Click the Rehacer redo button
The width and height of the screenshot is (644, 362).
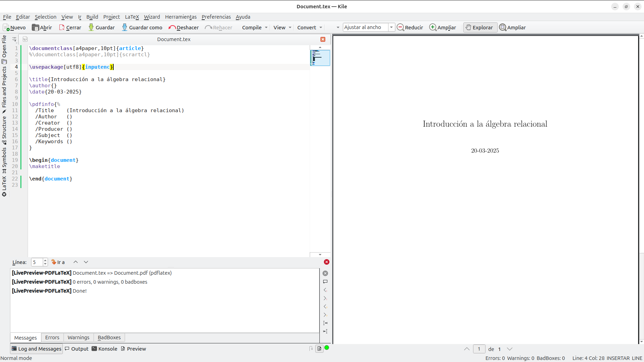tap(219, 28)
